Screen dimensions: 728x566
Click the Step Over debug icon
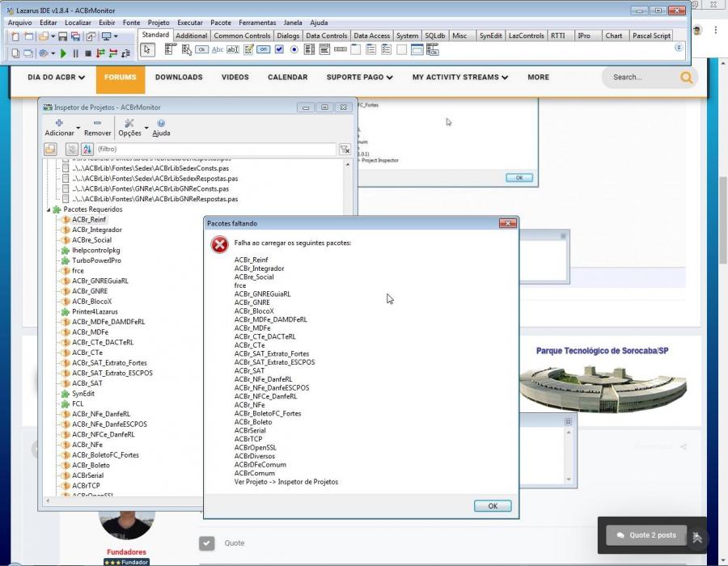(112, 53)
